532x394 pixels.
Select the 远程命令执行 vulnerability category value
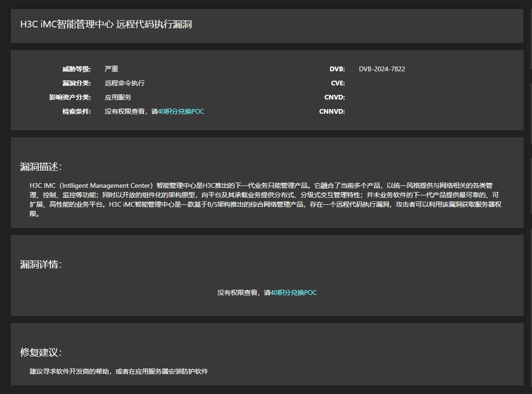click(125, 83)
